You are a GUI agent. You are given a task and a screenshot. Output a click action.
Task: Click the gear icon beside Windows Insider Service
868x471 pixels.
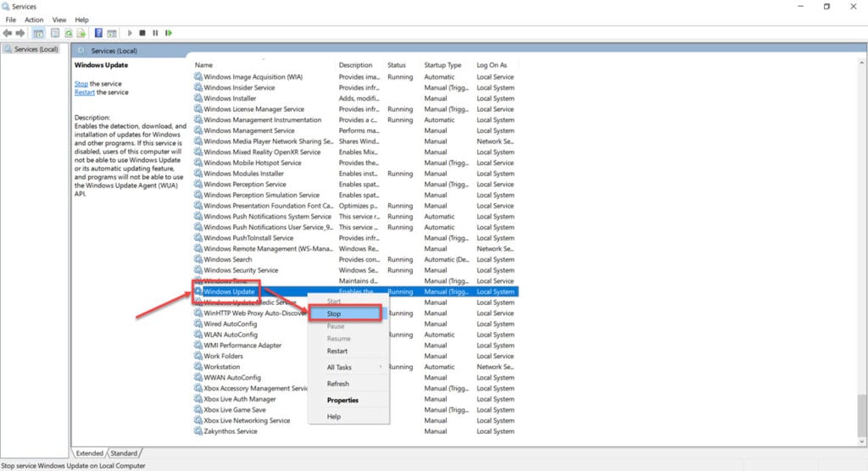(x=198, y=87)
